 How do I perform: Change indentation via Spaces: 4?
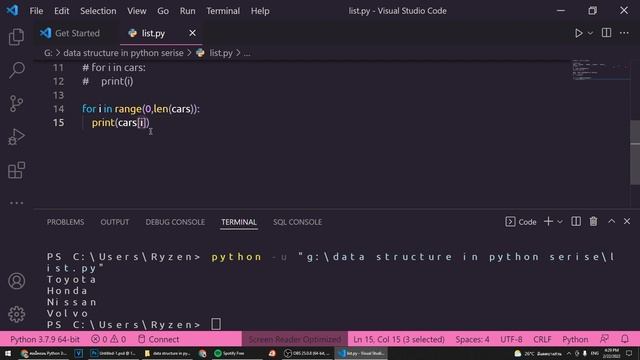point(472,339)
